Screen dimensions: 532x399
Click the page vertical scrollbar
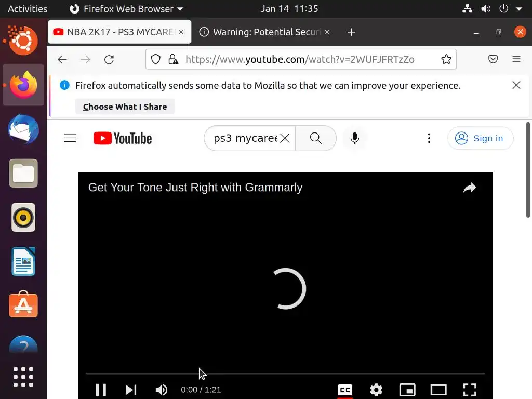[528, 170]
